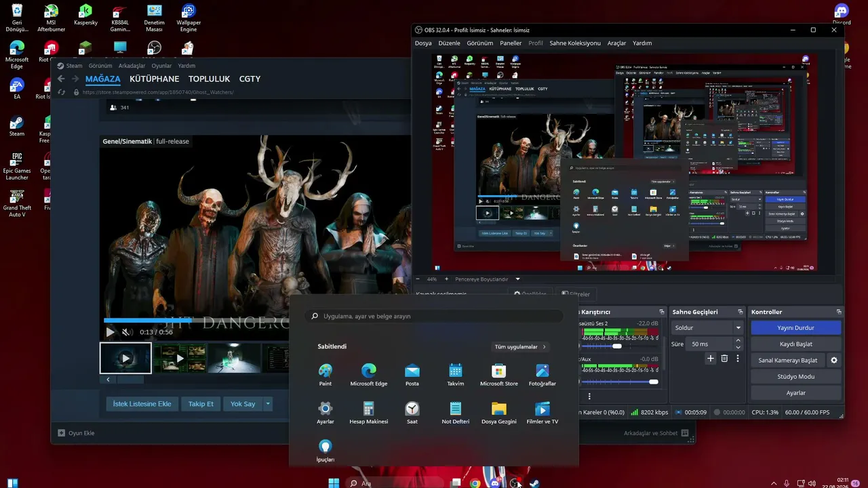Pop out the Kontroller dock
The width and height of the screenshot is (868, 488).
(839, 312)
